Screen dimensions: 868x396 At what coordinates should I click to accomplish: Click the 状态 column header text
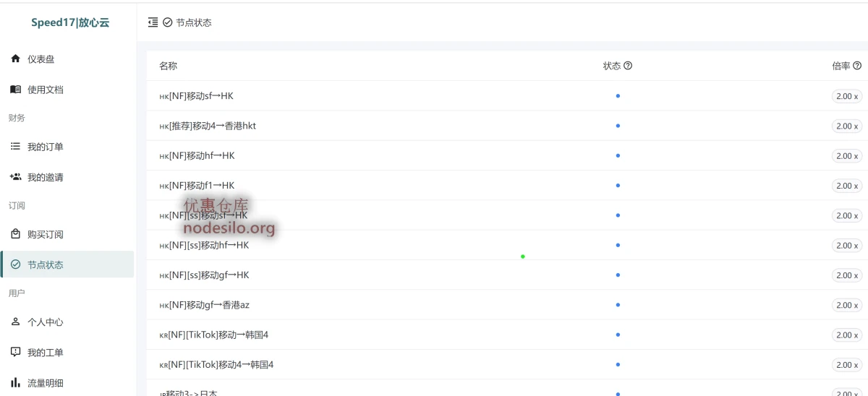612,66
